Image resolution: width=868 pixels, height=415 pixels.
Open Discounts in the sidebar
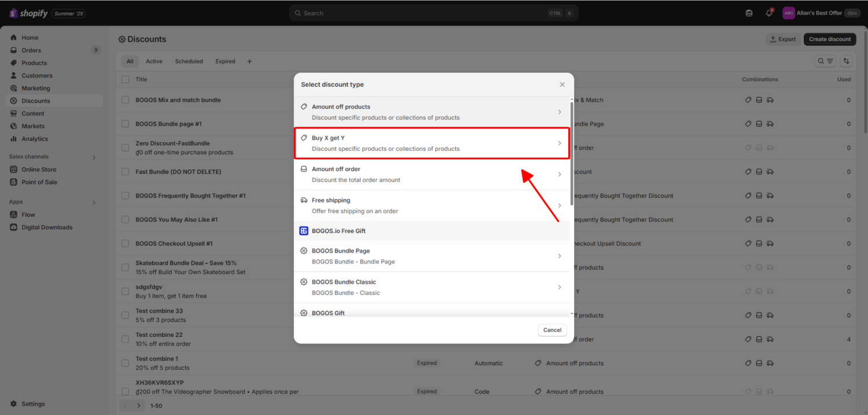click(x=54, y=101)
